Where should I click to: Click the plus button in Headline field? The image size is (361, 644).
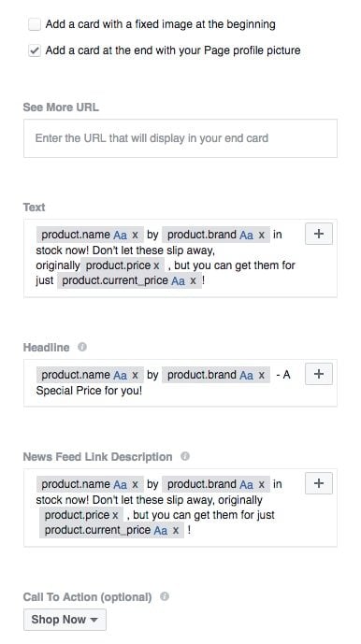pos(319,374)
